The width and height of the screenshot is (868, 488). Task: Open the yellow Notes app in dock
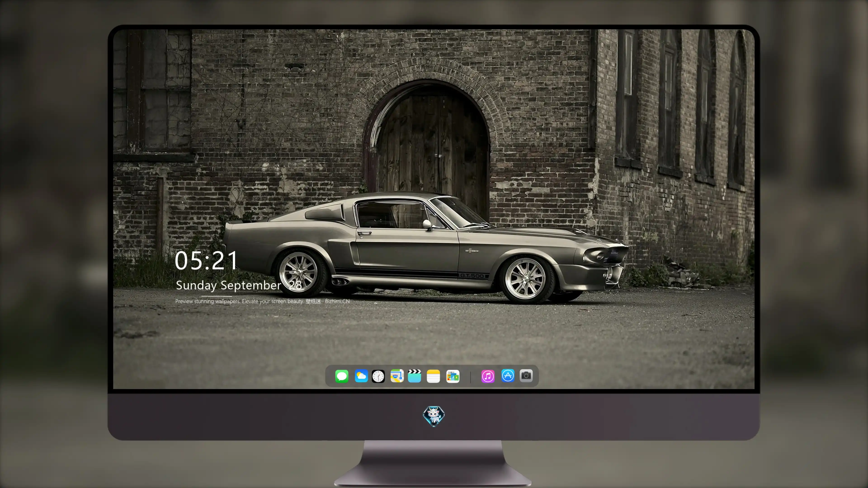(x=433, y=376)
